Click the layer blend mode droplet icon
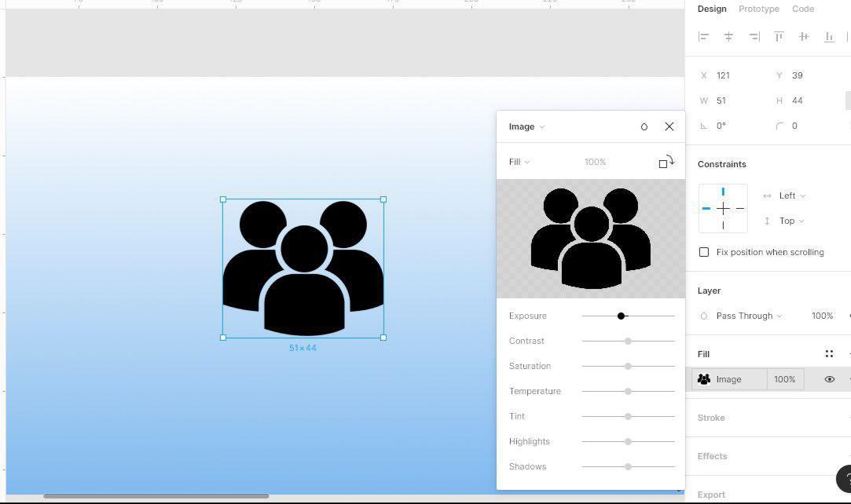The width and height of the screenshot is (851, 504). (x=704, y=316)
